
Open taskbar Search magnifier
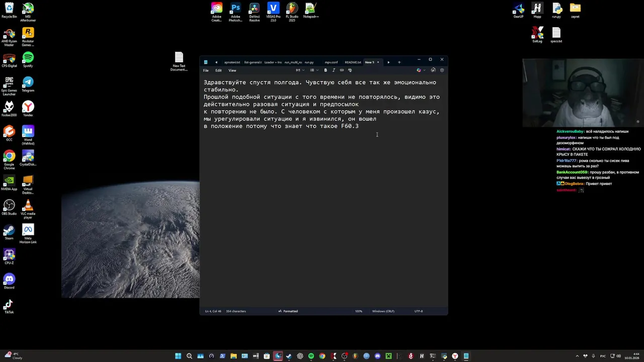click(x=189, y=356)
